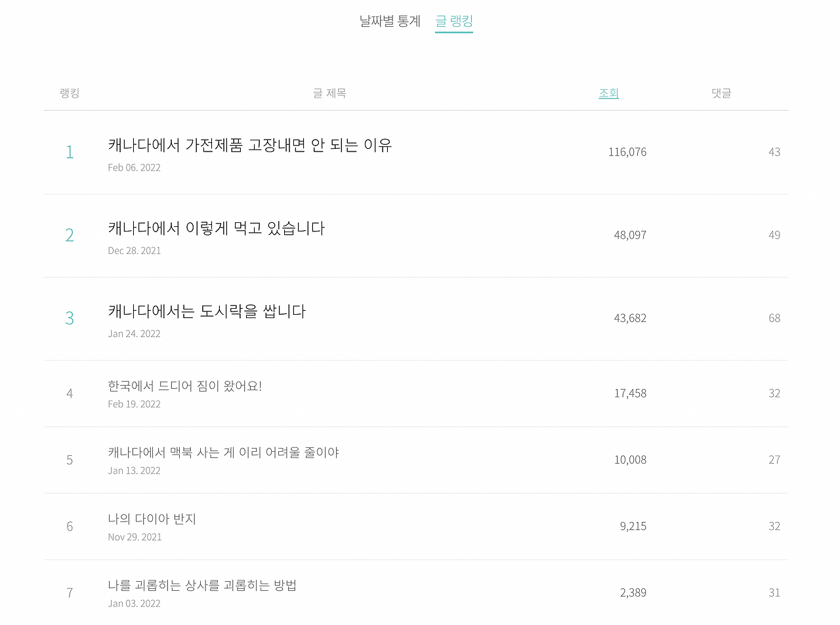Open post 나의 다이아 반지

click(x=152, y=519)
